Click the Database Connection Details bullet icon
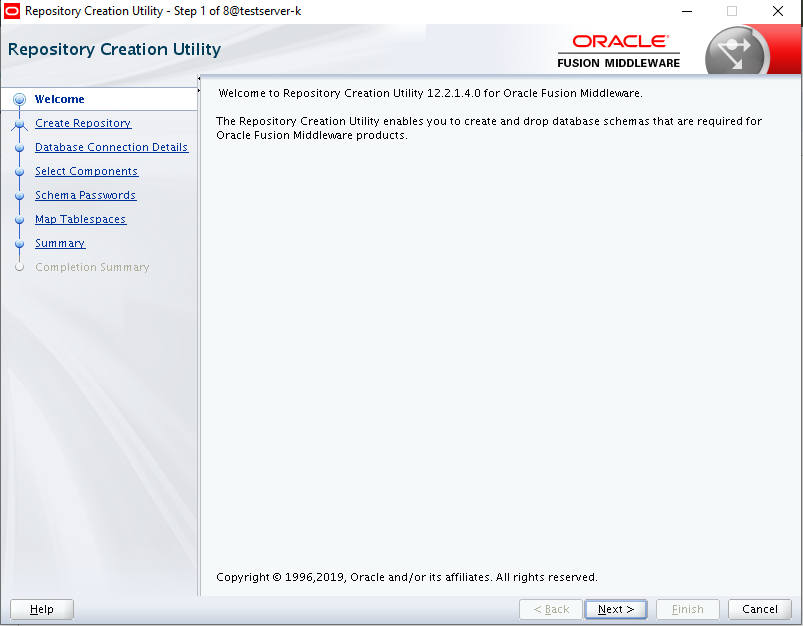 click(19, 148)
